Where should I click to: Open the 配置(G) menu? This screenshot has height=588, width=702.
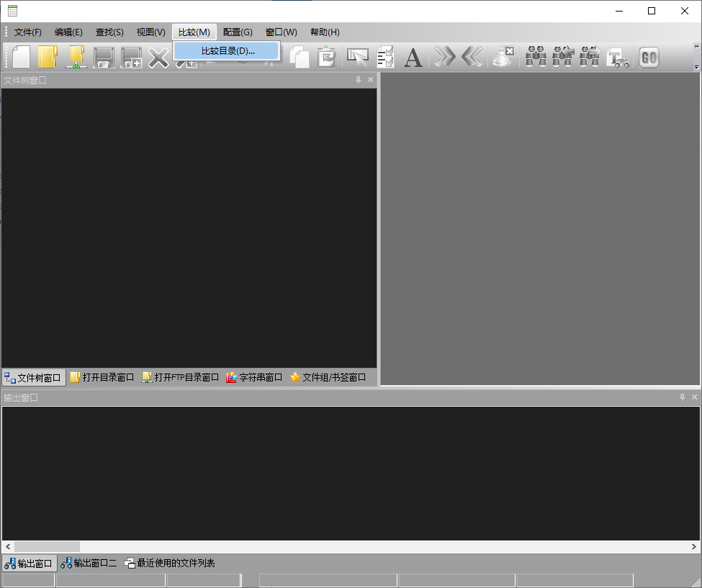pyautogui.click(x=238, y=32)
